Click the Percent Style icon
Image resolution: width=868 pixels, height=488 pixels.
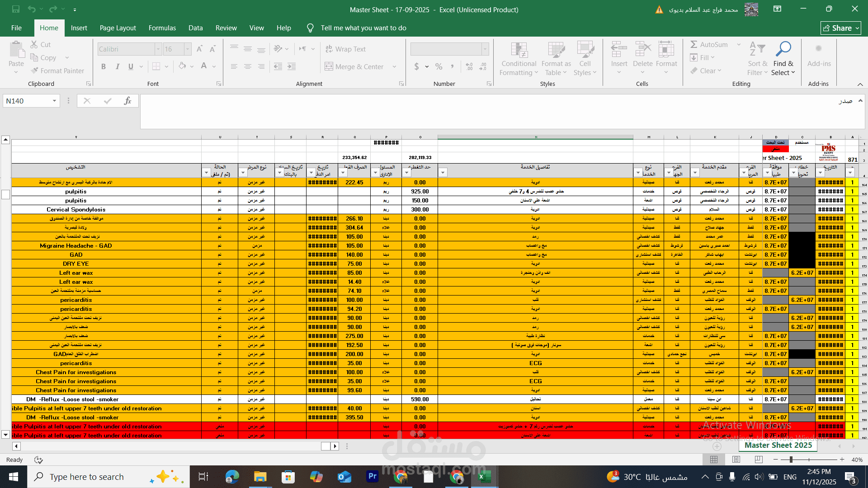click(439, 66)
